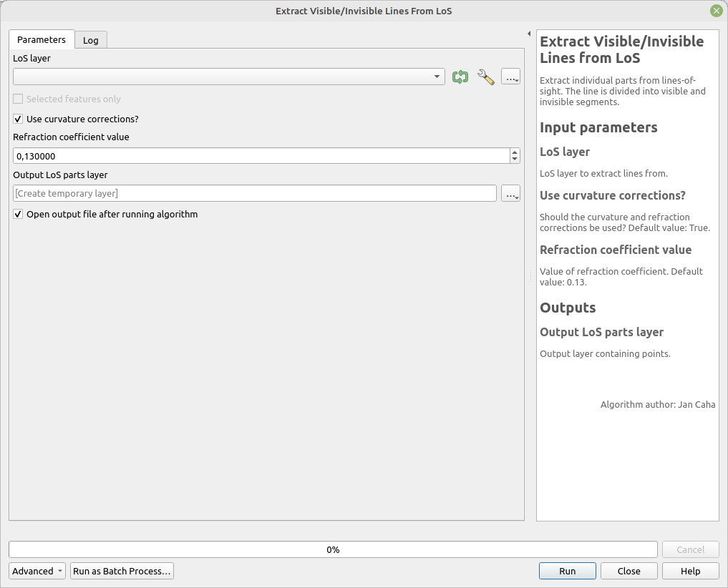Disable the curvature corrections checkbox
This screenshot has height=588, width=728.
coord(17,119)
